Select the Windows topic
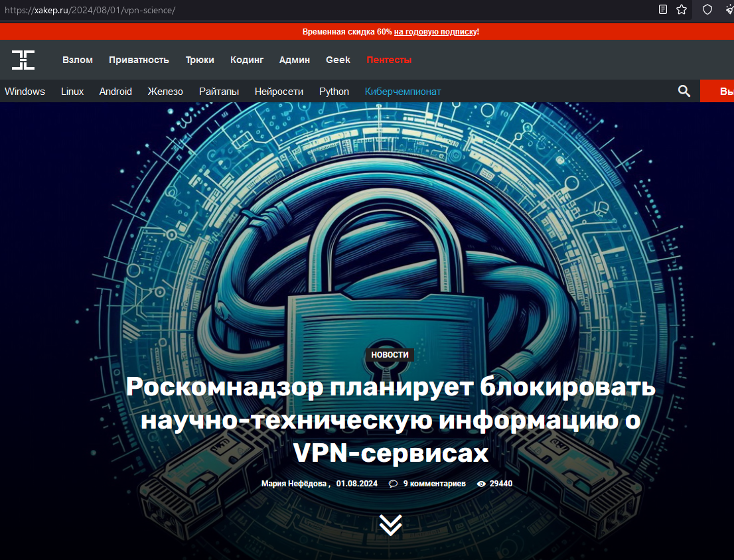734x560 pixels. (x=25, y=92)
